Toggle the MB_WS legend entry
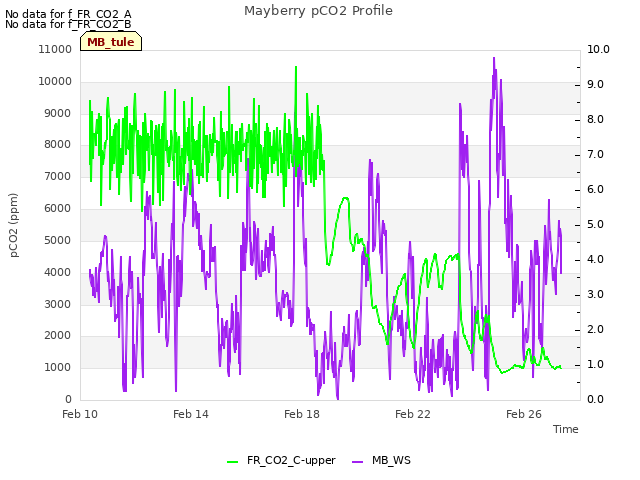Image resolution: width=640 pixels, height=480 pixels. click(x=381, y=460)
